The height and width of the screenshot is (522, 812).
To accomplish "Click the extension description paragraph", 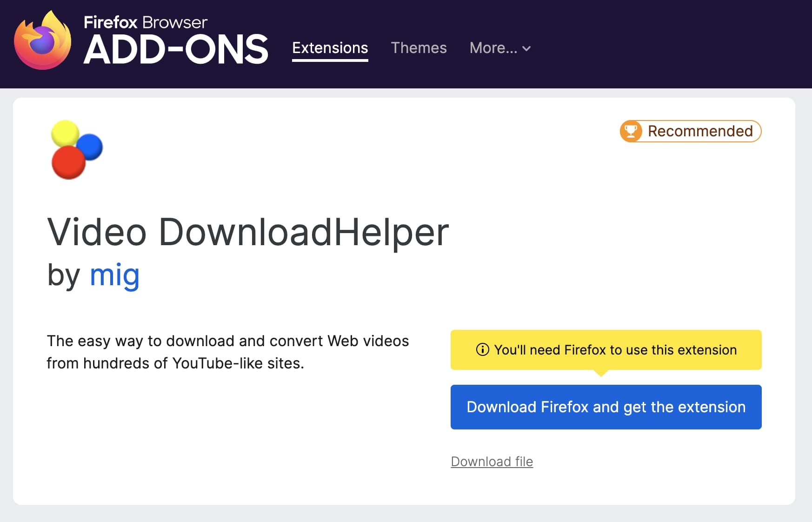I will click(227, 352).
